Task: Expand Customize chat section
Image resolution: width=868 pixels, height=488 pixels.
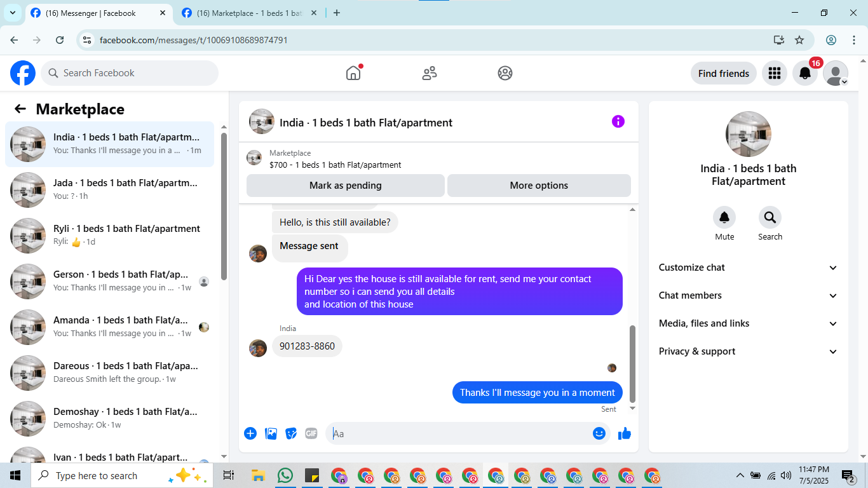Action: click(748, 268)
